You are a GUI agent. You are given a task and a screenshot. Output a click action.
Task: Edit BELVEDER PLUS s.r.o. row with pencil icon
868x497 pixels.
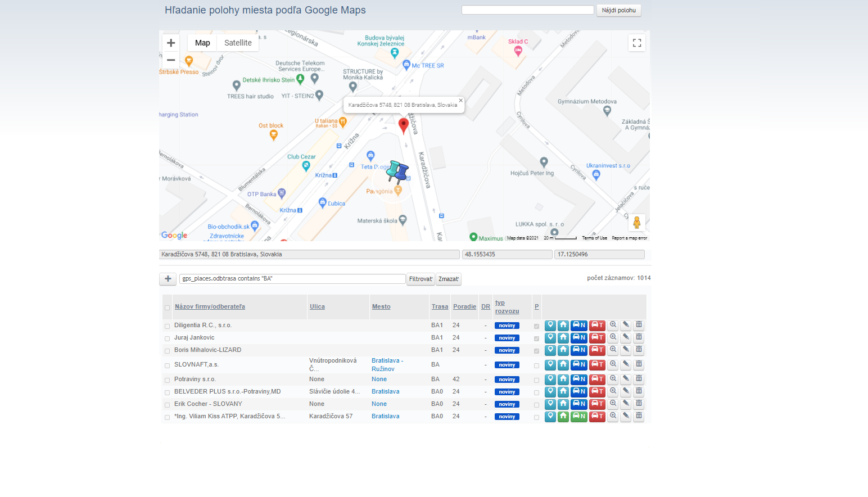[x=626, y=392]
